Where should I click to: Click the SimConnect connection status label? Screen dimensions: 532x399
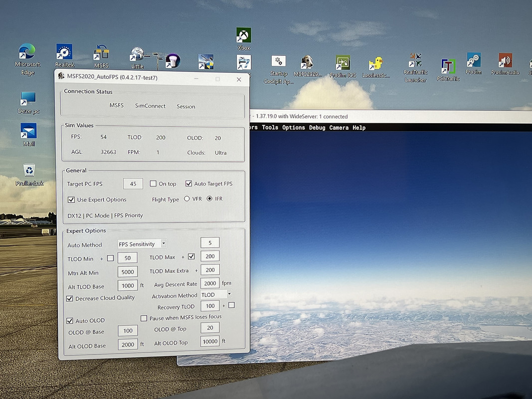[x=150, y=106]
